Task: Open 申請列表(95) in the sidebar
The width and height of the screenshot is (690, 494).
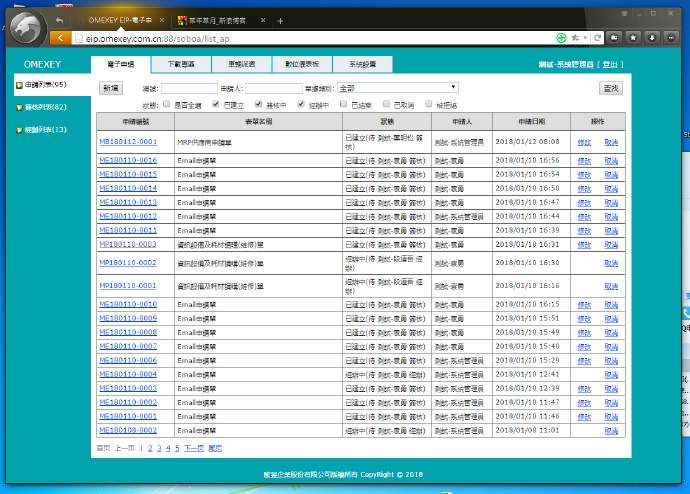Action: pyautogui.click(x=46, y=84)
